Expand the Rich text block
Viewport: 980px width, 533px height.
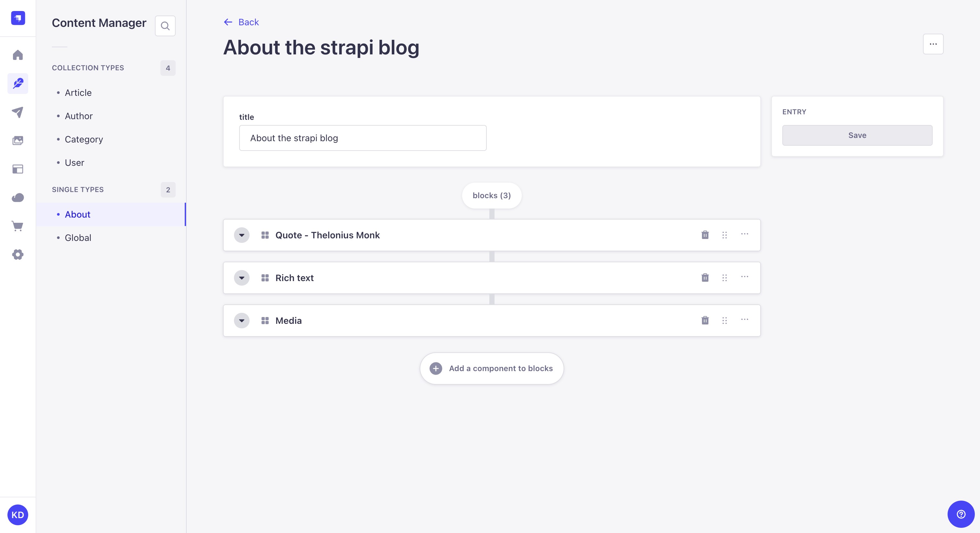point(241,278)
